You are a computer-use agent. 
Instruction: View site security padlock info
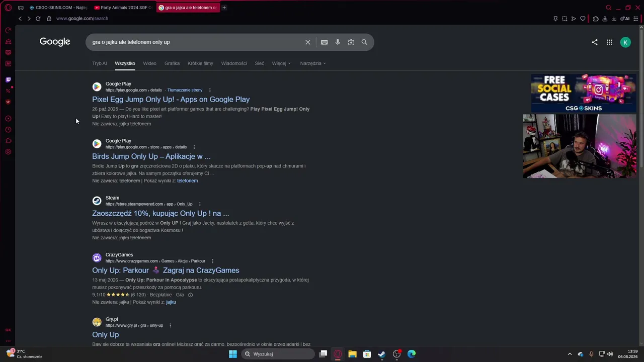49,19
